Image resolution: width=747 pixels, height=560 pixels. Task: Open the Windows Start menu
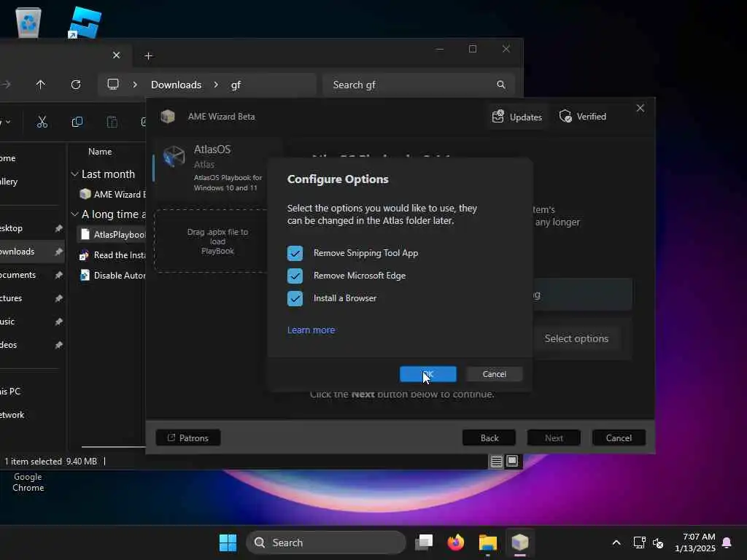point(228,542)
